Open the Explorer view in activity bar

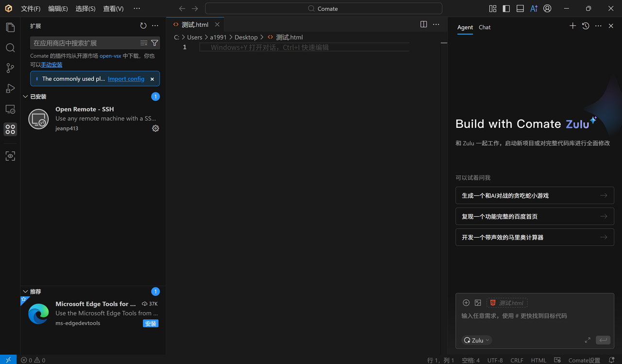coord(10,27)
